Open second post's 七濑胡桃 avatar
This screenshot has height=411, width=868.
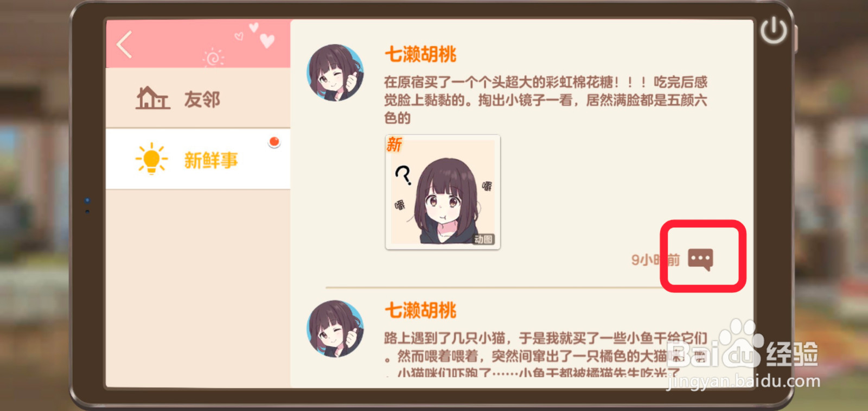click(335, 328)
